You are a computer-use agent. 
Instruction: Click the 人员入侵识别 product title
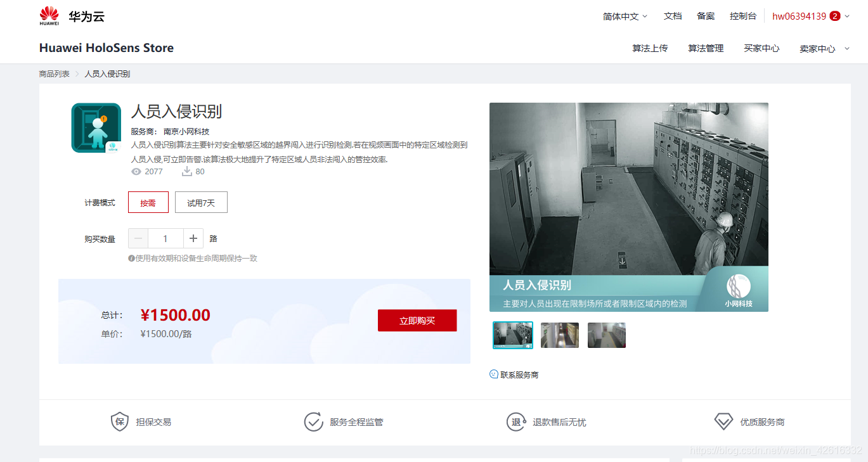tap(176, 112)
